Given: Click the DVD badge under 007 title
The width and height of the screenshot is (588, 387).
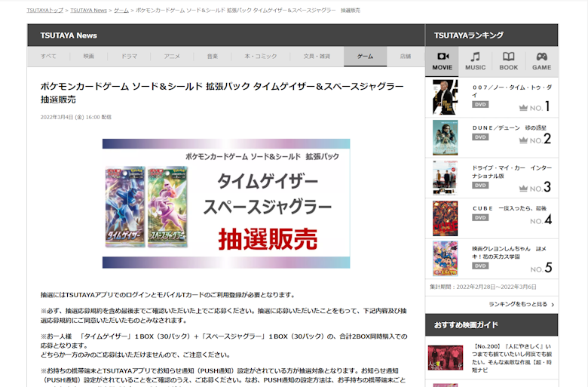Looking at the screenshot, I should [x=480, y=104].
